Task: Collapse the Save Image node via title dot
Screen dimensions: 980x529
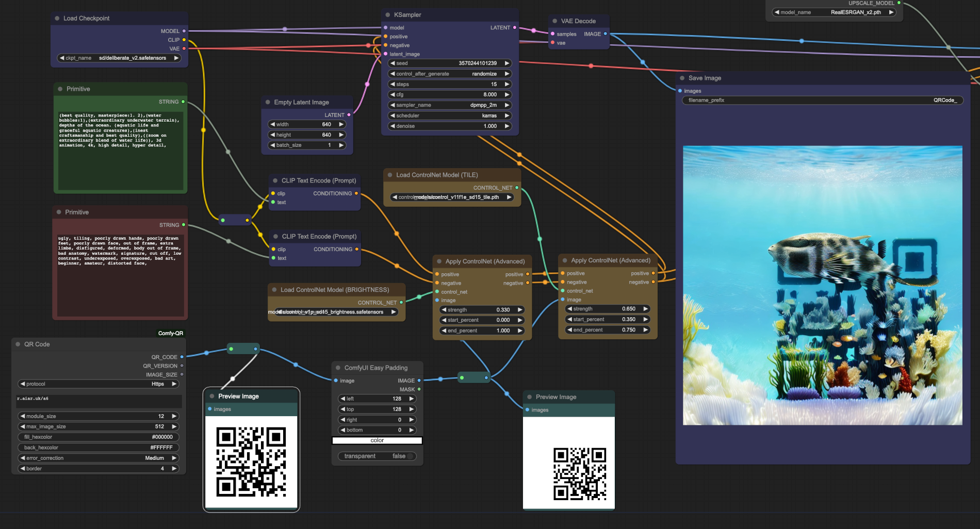Action: pos(682,78)
